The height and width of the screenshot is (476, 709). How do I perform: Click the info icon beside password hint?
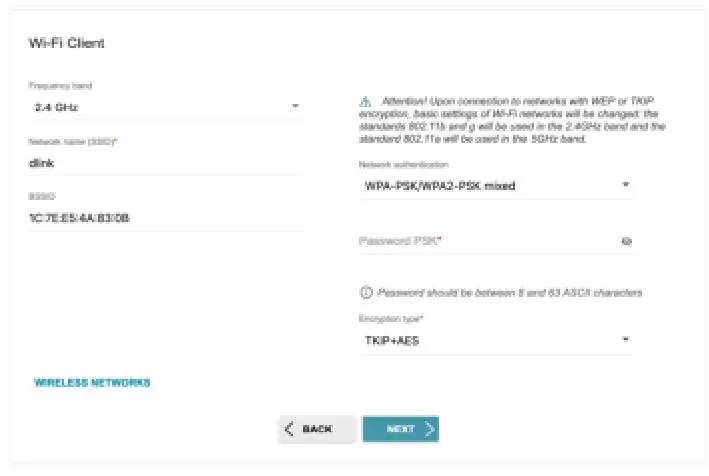(365, 293)
